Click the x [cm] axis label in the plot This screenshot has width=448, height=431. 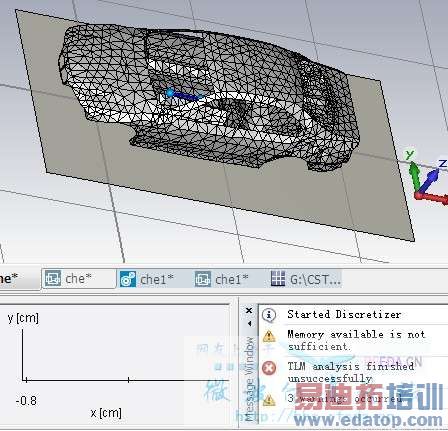106,413
